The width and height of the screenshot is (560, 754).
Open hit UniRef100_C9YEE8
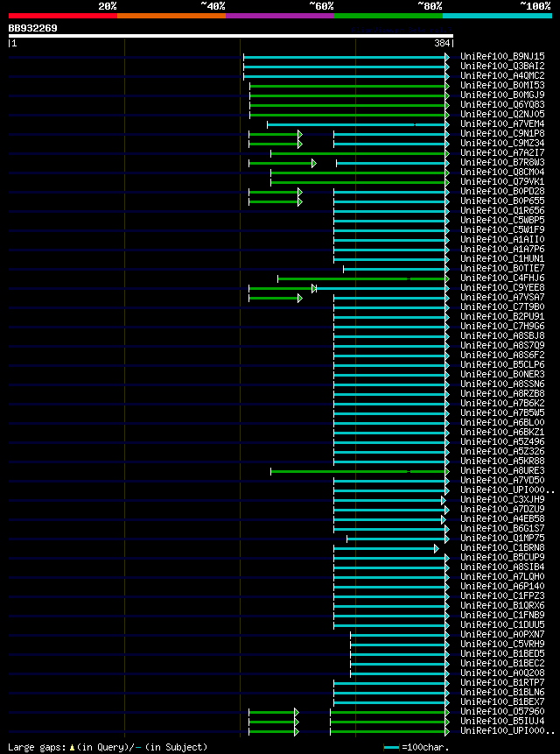[x=502, y=287]
